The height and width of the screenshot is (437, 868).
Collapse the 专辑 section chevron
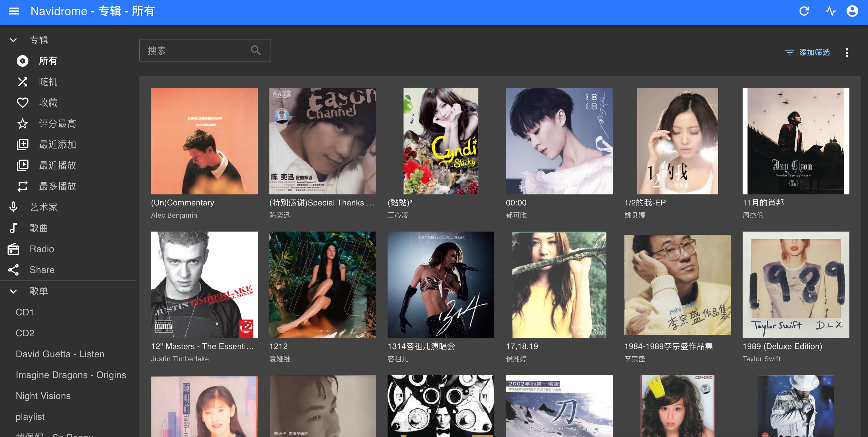click(13, 40)
